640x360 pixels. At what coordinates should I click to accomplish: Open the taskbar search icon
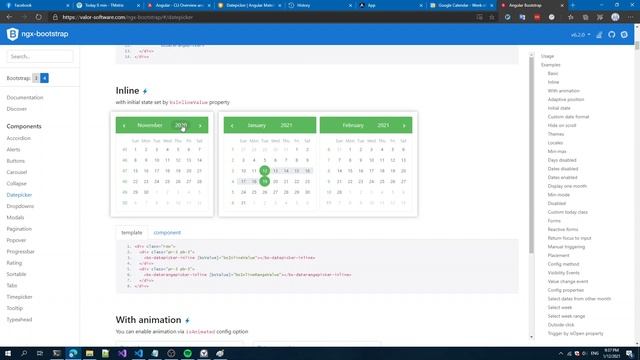pyautogui.click(x=24, y=353)
